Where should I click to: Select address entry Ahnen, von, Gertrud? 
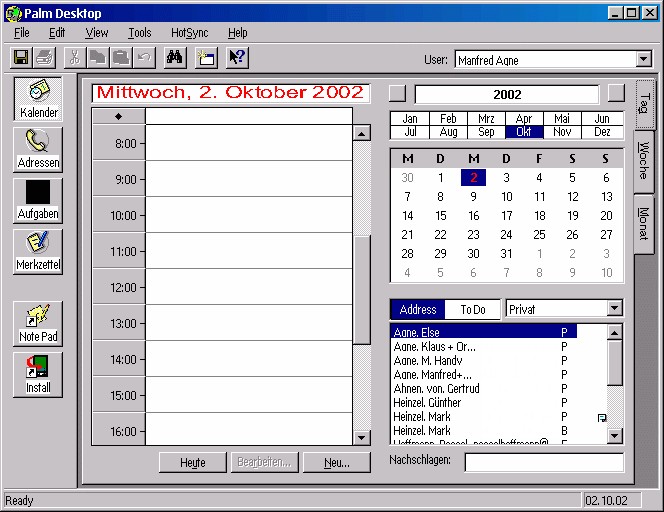483,388
